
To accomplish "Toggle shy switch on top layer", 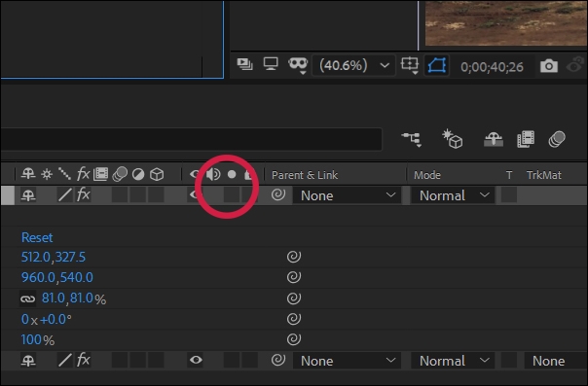I will (28, 195).
